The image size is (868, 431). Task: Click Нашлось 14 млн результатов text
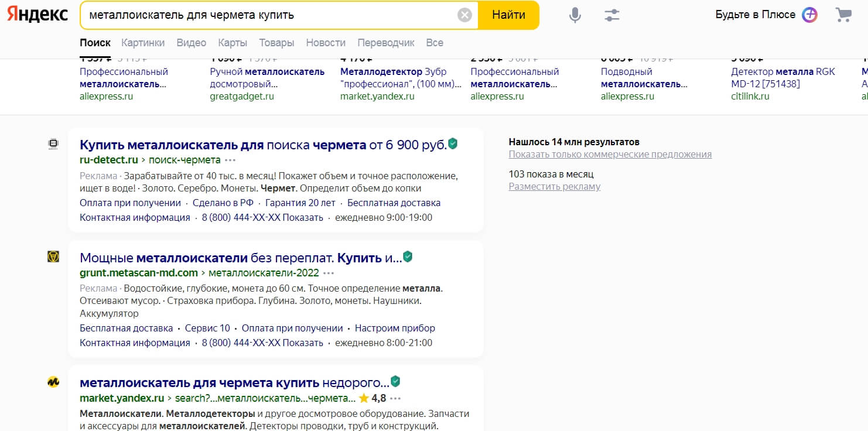(x=574, y=142)
